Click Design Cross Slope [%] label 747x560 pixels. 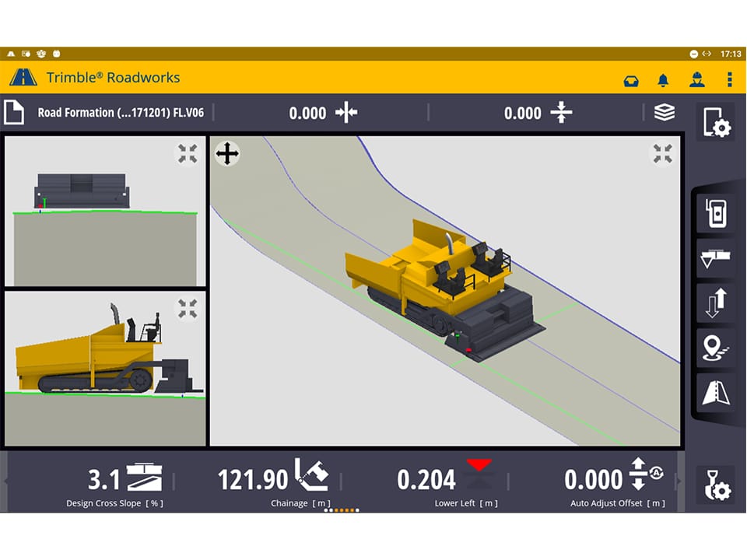point(115,503)
